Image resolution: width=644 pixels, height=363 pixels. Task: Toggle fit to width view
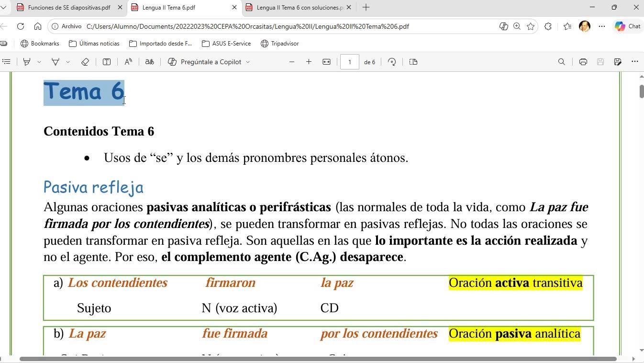coord(326,62)
